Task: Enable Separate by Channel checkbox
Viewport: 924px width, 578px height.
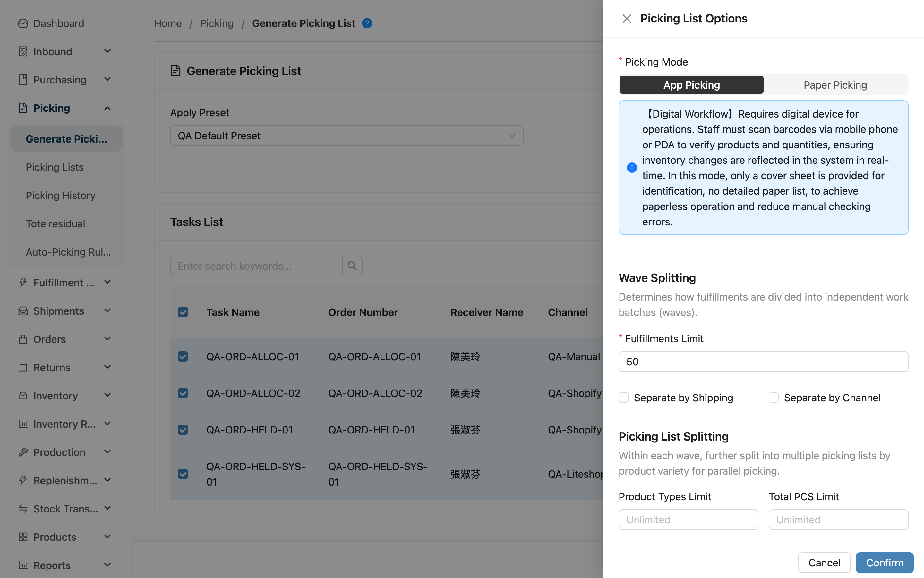Action: pos(774,398)
